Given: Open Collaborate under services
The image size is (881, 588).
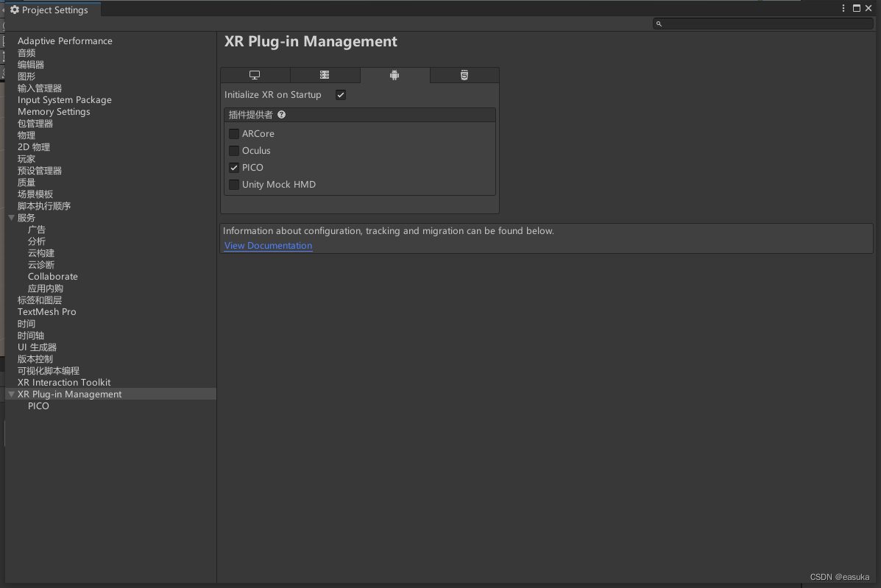Looking at the screenshot, I should 53,277.
